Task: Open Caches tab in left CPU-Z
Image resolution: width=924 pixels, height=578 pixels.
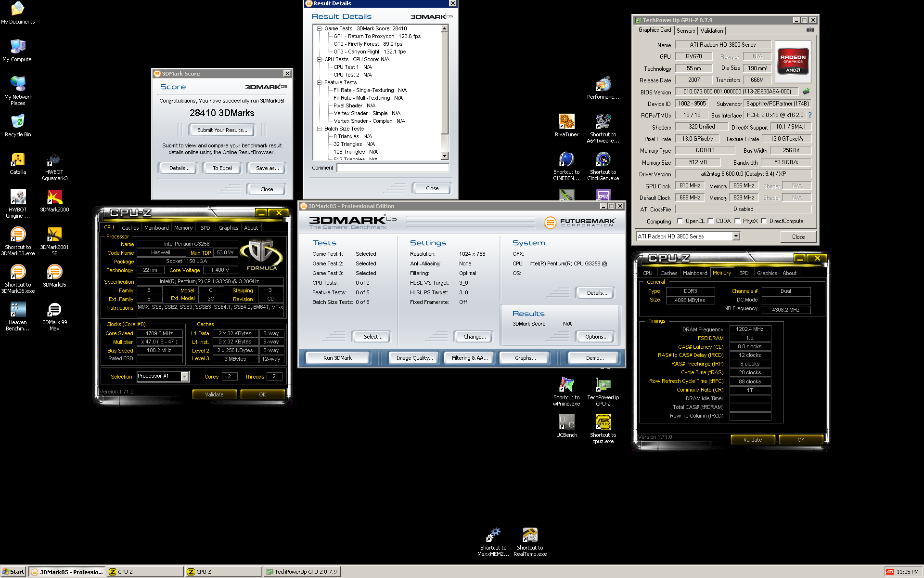Action: coord(130,228)
